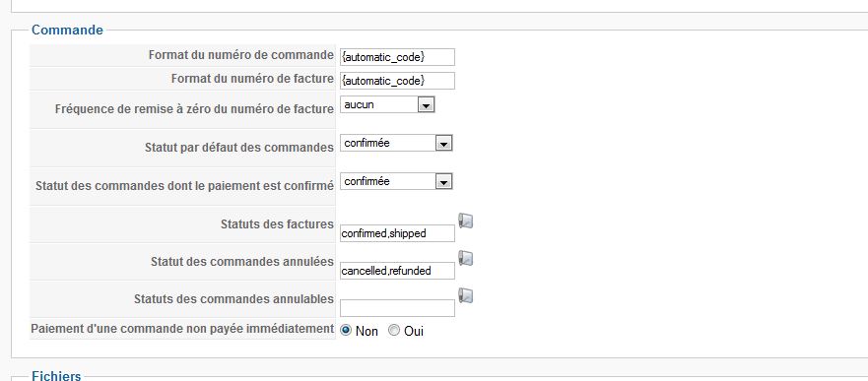Expand Statut par défaut des commandes dropdown
Image resolution: width=868 pixels, height=381 pixels.
coord(396,143)
